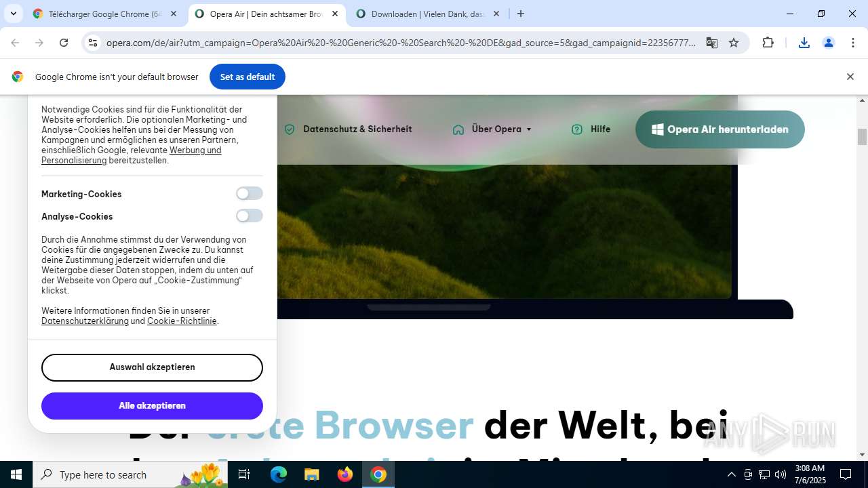The width and height of the screenshot is (868, 488).
Task: Open the Chrome profile icon
Action: tap(829, 43)
